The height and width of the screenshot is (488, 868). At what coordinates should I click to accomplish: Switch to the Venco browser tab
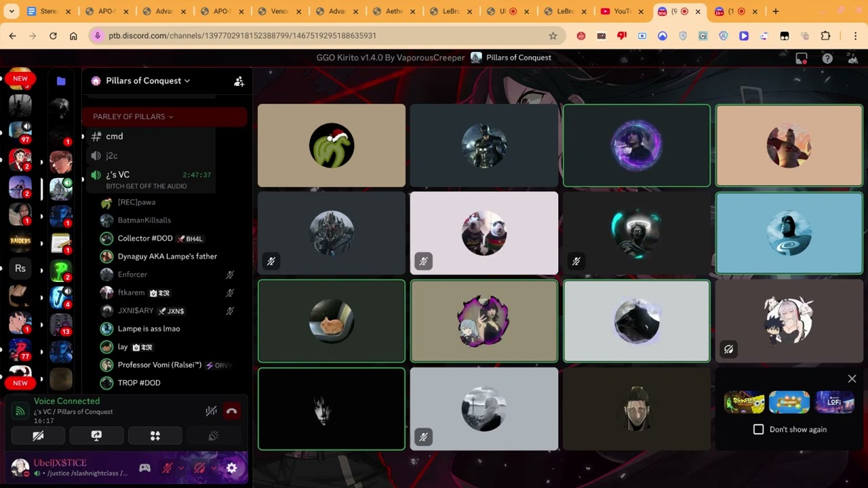click(x=279, y=12)
